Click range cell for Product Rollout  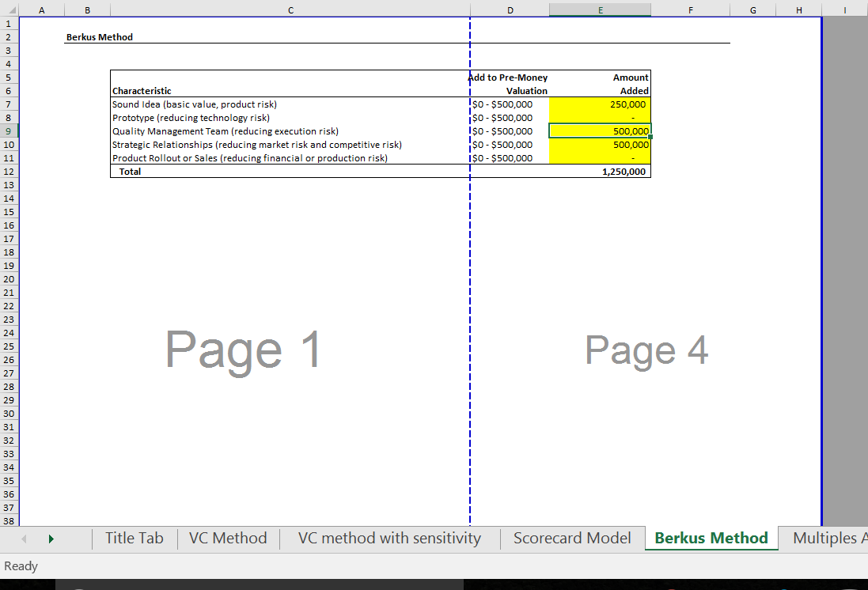pyautogui.click(x=510, y=158)
